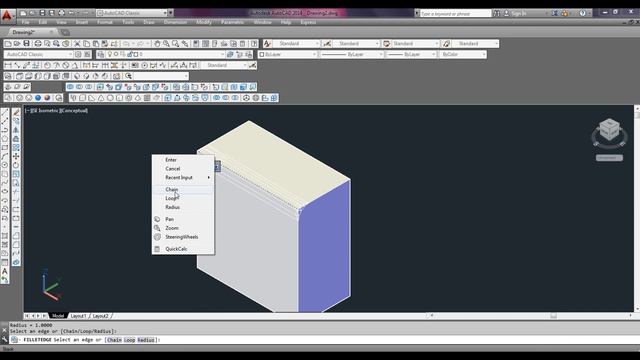Image resolution: width=640 pixels, height=360 pixels.
Task: Select Circle tool in Draw toolbar
Action: pyautogui.click(x=5, y=165)
